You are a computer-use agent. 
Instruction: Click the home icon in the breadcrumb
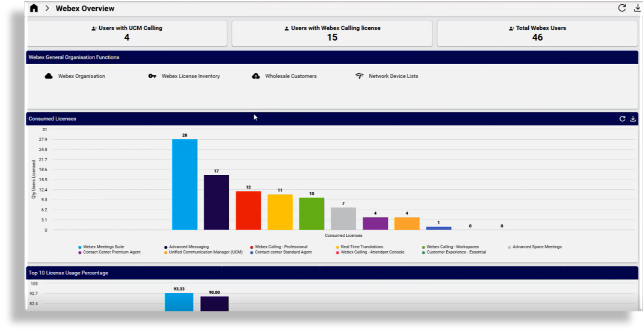point(34,8)
